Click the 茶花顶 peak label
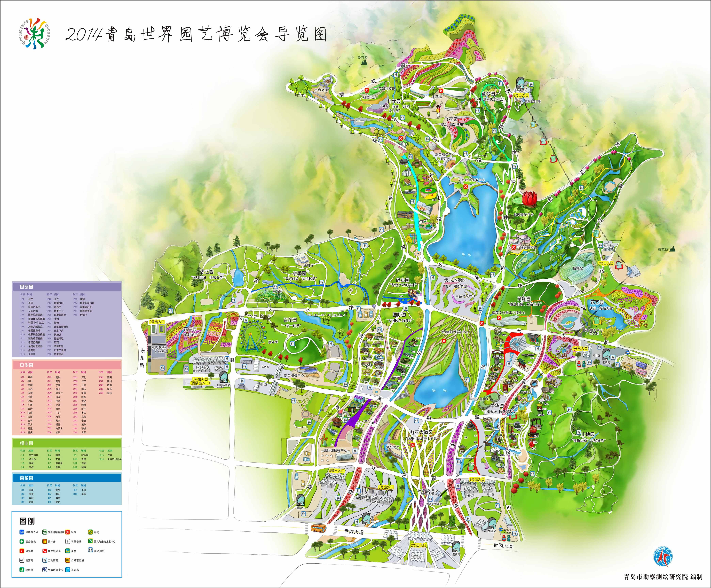The image size is (711, 588). [663, 249]
